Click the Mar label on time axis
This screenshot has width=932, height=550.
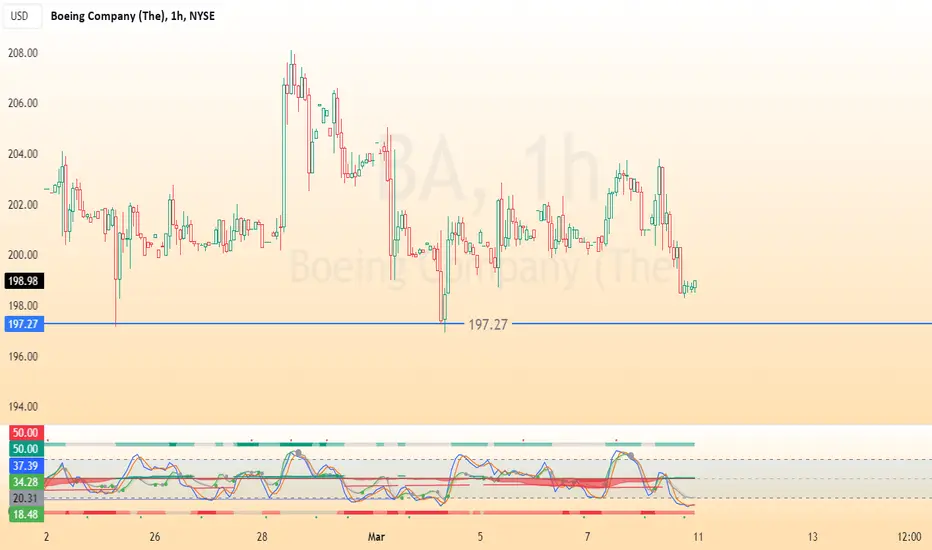pyautogui.click(x=376, y=537)
